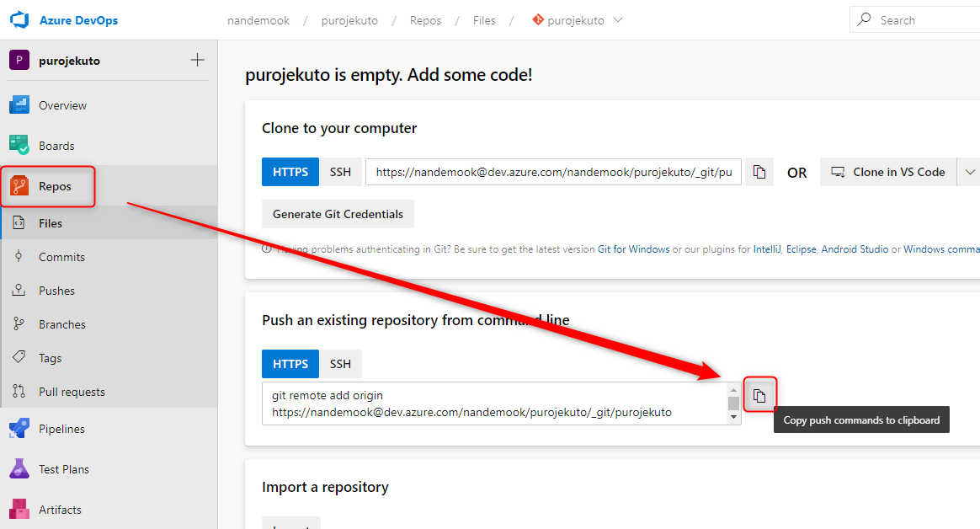Go to Repos breadcrumb link
Screen dimensions: 980x529
pos(426,20)
